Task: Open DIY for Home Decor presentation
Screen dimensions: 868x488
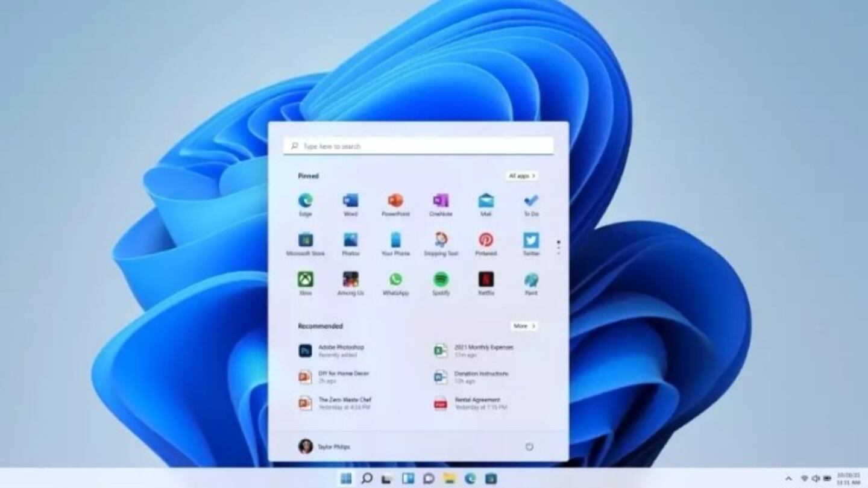Action: [333, 377]
